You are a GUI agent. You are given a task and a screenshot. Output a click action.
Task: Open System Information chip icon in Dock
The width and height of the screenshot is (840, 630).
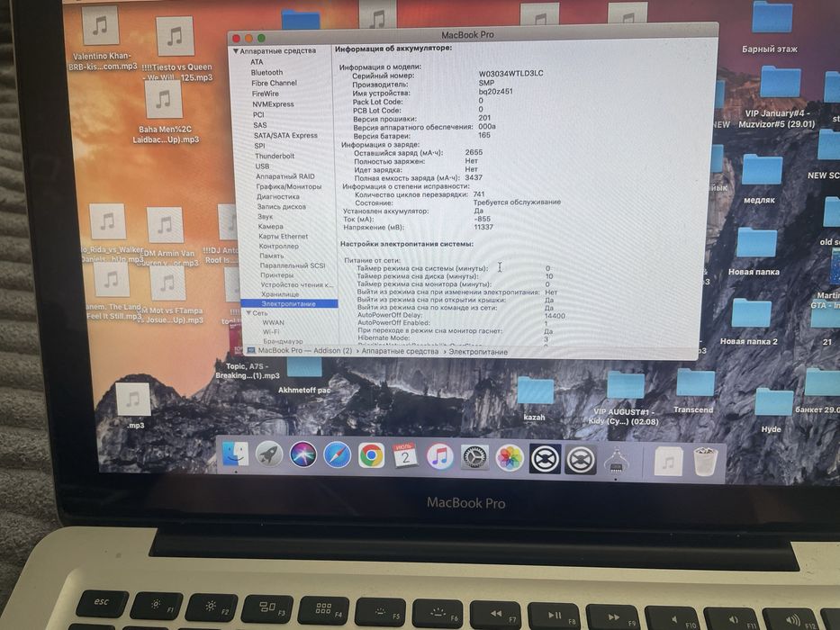(x=616, y=461)
